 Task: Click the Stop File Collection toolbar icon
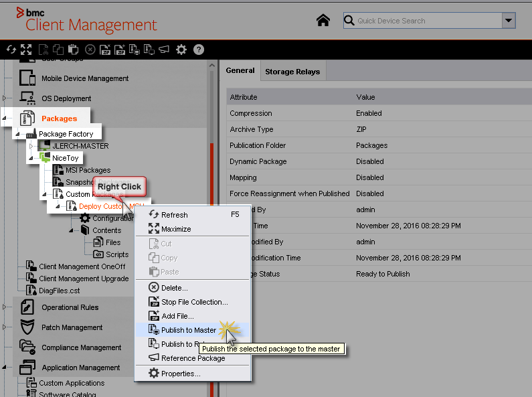pyautogui.click(x=105, y=50)
